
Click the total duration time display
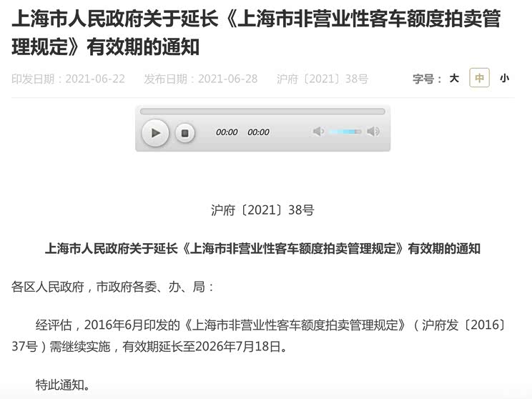(258, 132)
